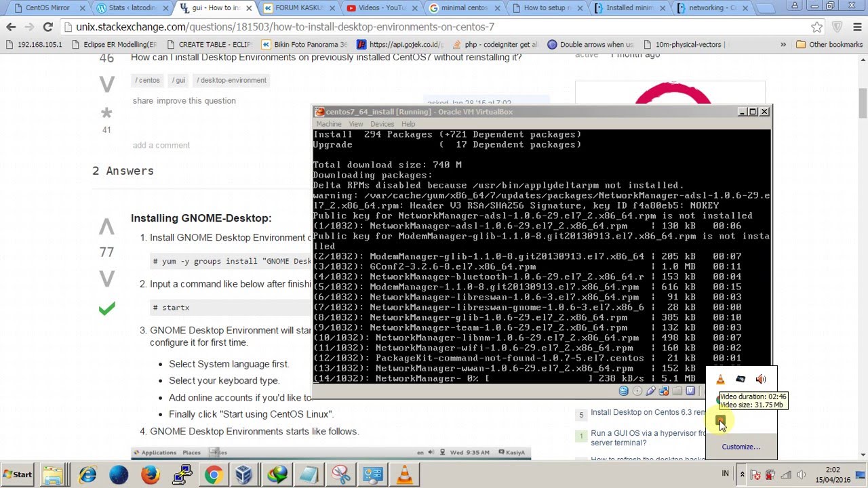This screenshot has width=868, height=488.
Task: Click VirtualBox network adapter status icon
Action: [x=664, y=391]
